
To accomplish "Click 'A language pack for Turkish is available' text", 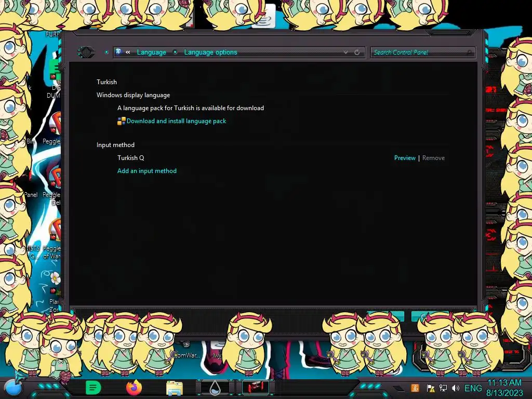I will (x=190, y=108).
